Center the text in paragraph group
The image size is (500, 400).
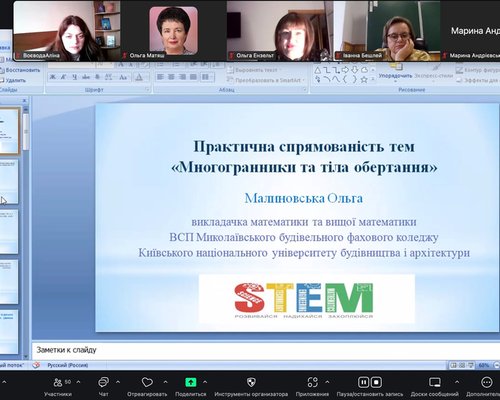(x=171, y=77)
